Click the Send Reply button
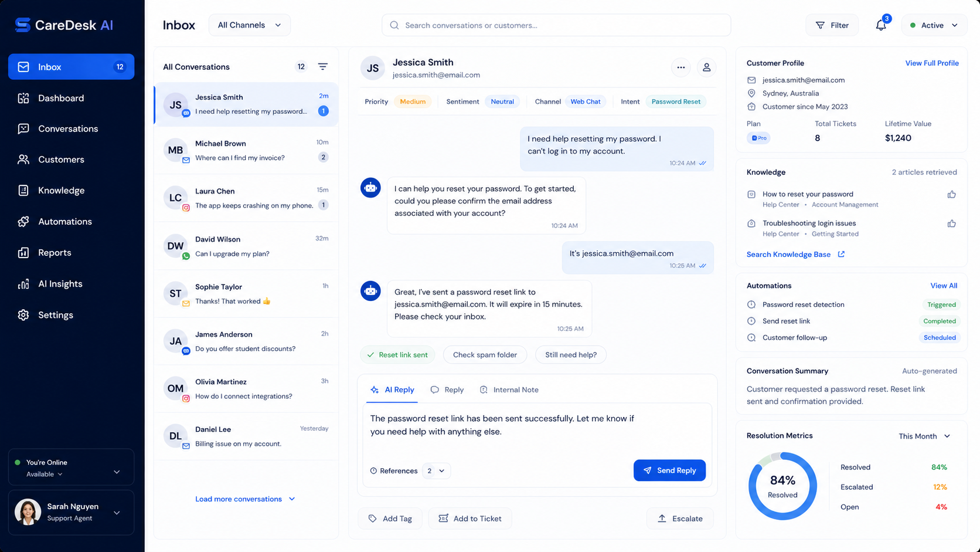Viewport: 980px width, 552px height. (x=669, y=470)
